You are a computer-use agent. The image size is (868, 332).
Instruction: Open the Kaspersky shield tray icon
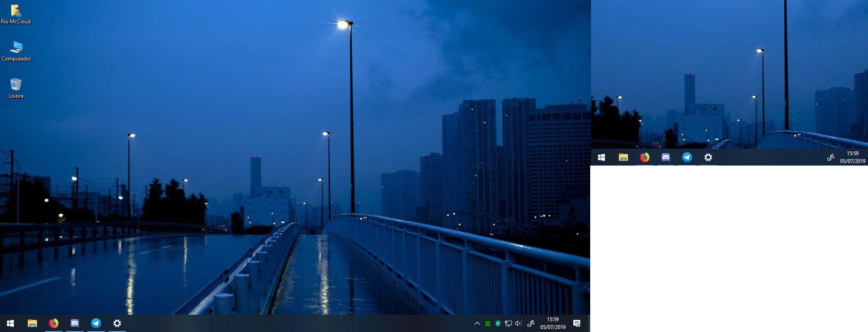coord(498,323)
